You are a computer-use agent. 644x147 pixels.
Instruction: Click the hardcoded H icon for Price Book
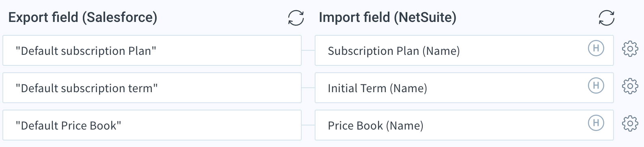point(596,123)
